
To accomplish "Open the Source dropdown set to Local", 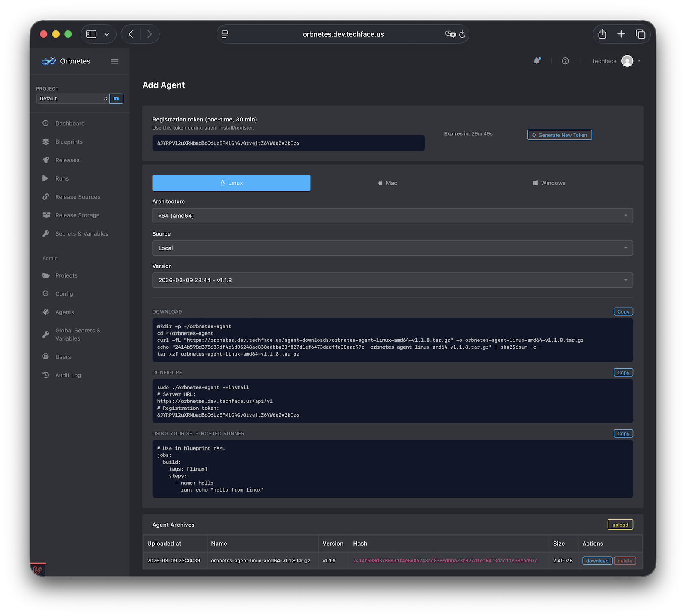I will [x=392, y=248].
